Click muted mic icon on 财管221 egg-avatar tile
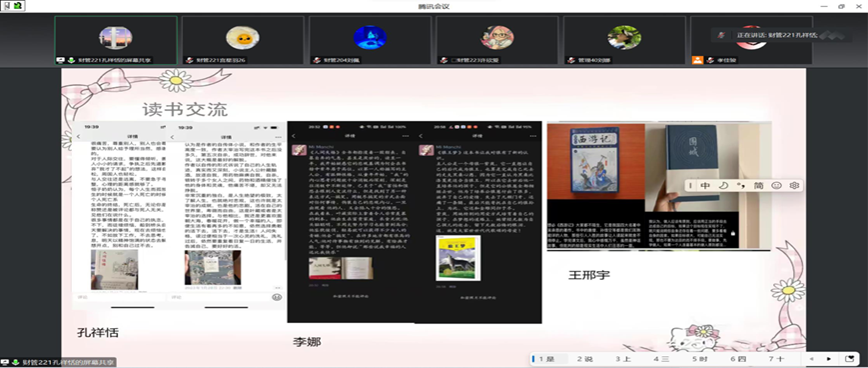Viewport: 868px width, 368px height. pos(189,60)
